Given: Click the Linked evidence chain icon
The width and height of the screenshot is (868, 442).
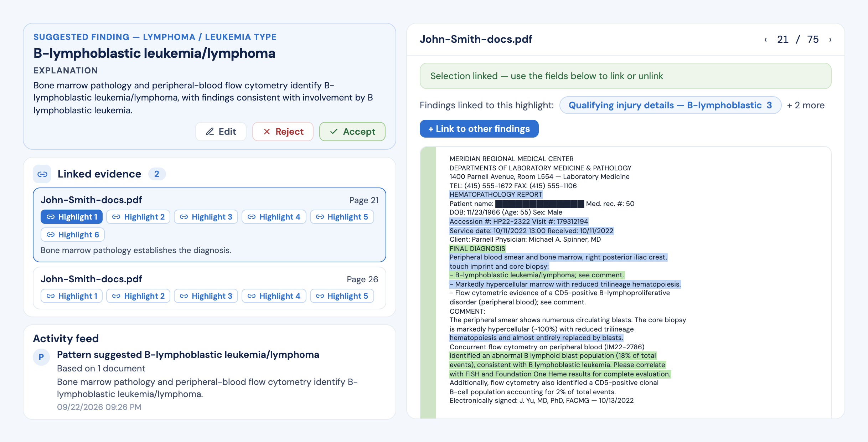Looking at the screenshot, I should coord(42,174).
